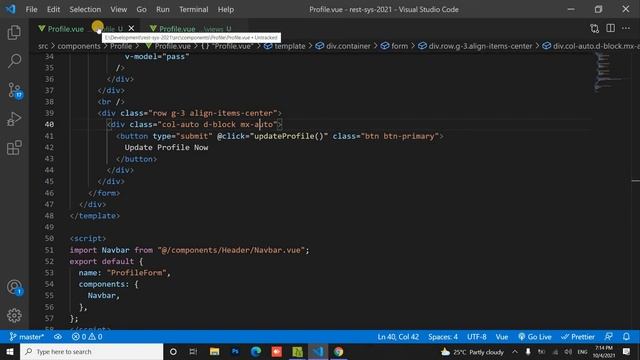
Task: Open File Explorer from the taskbar
Action: (x=214, y=351)
